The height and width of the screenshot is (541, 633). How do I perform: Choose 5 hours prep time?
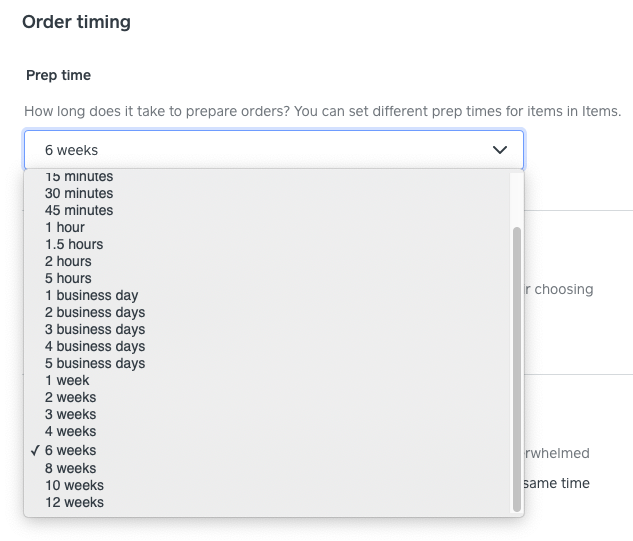[x=68, y=278]
